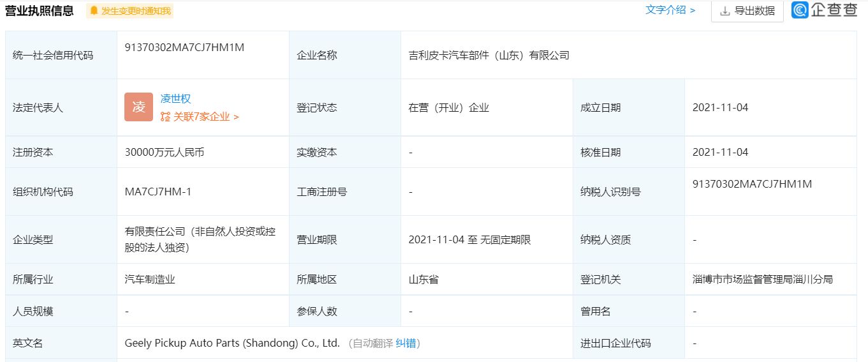868x362 pixels.
Task: Click the 成立日期 label cell
Action: point(629,108)
